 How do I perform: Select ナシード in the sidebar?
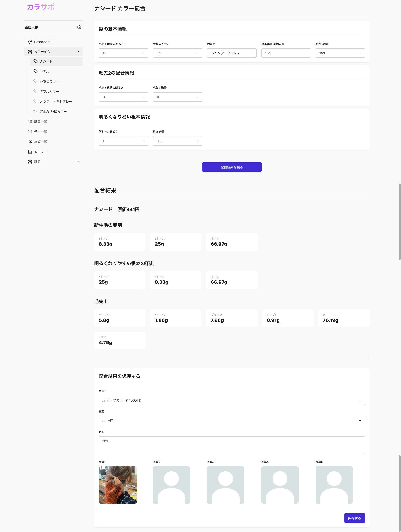[56, 61]
